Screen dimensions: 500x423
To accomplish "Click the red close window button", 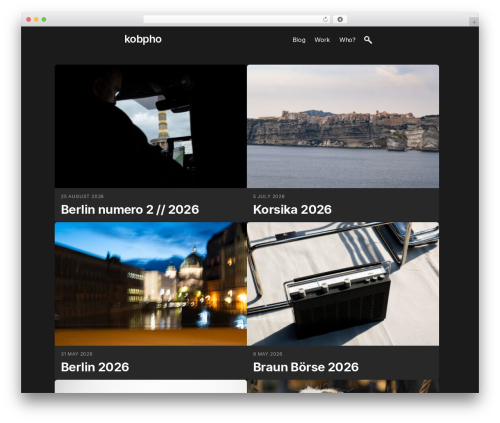I will coord(29,20).
